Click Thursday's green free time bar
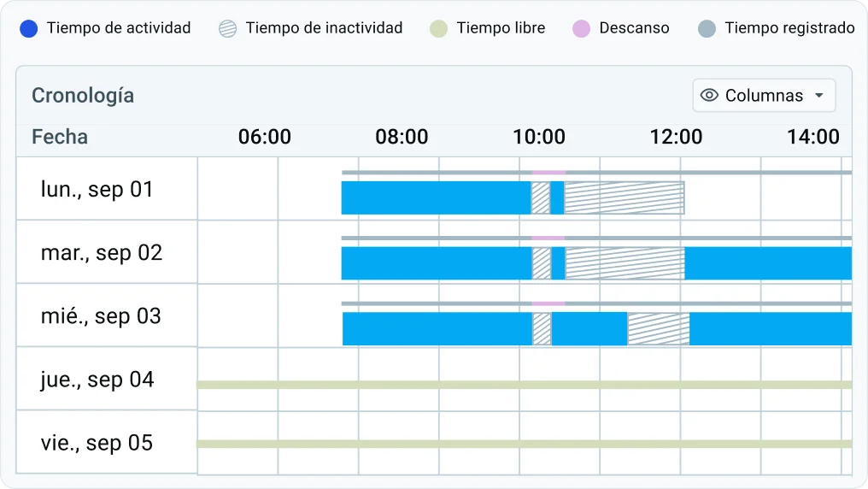The height and width of the screenshot is (489, 868). coord(525,385)
